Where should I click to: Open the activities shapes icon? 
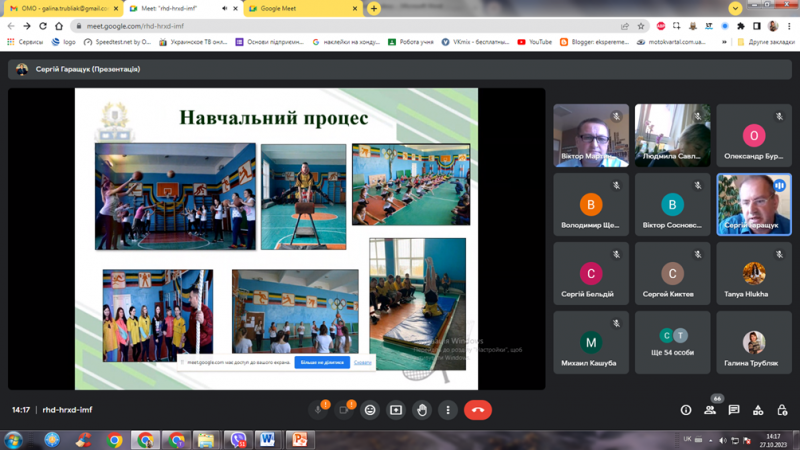(x=758, y=410)
